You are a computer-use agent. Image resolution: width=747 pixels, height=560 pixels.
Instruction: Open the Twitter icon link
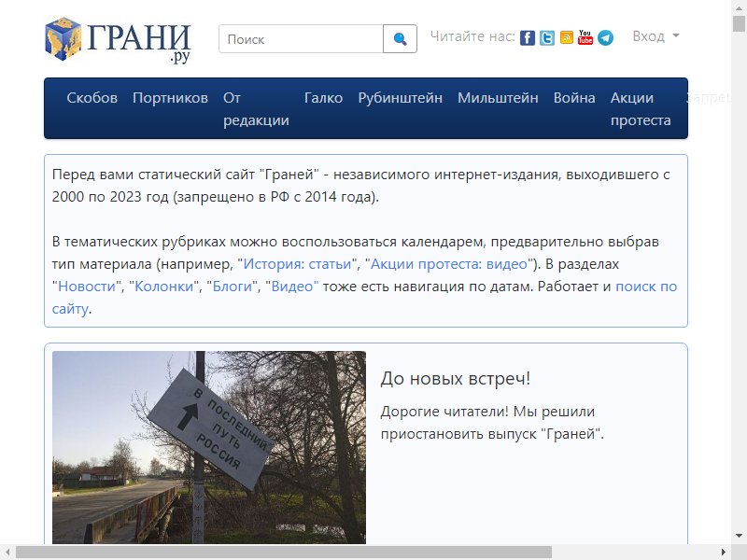(547, 37)
